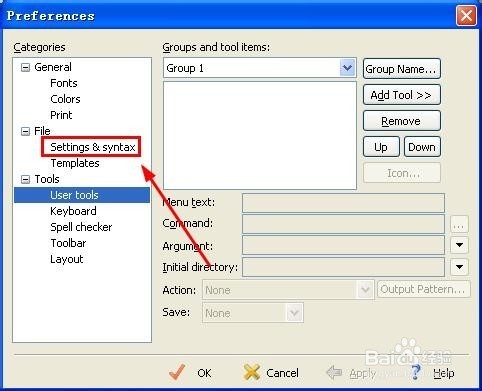Select the File tree label
This screenshot has width=482, height=391.
click(x=42, y=131)
